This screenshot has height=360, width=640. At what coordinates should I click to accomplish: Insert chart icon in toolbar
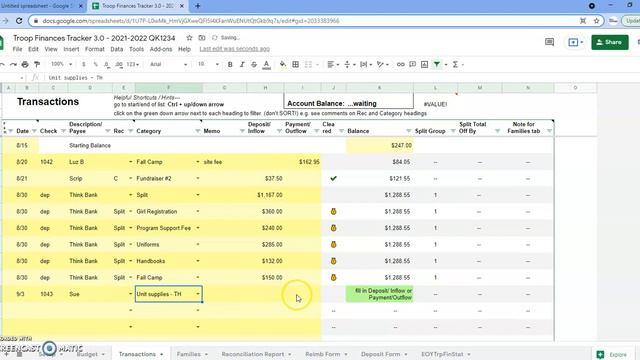(x=424, y=64)
